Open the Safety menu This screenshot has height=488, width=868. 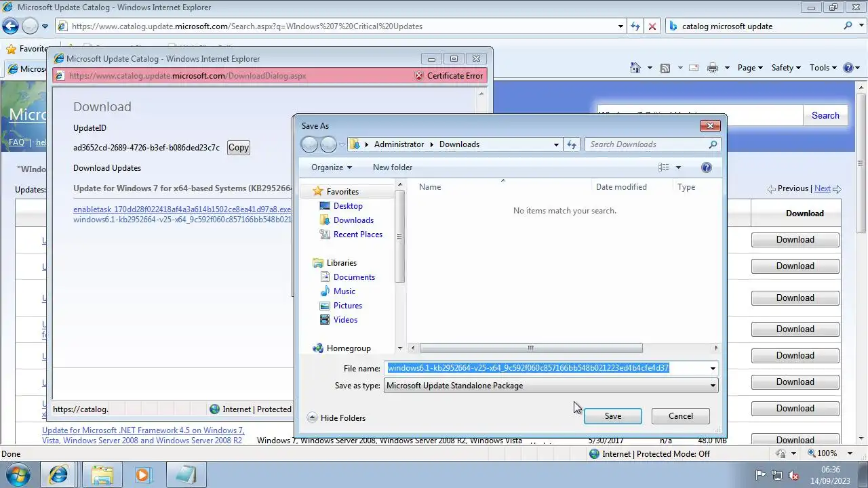click(x=786, y=68)
